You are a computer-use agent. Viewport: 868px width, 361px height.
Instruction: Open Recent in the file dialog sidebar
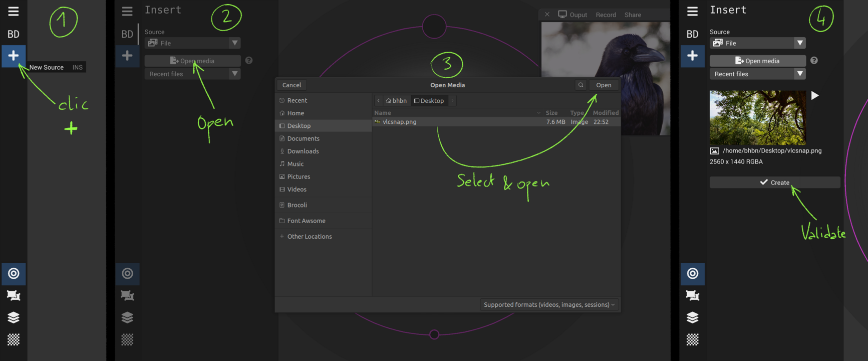coord(323,100)
